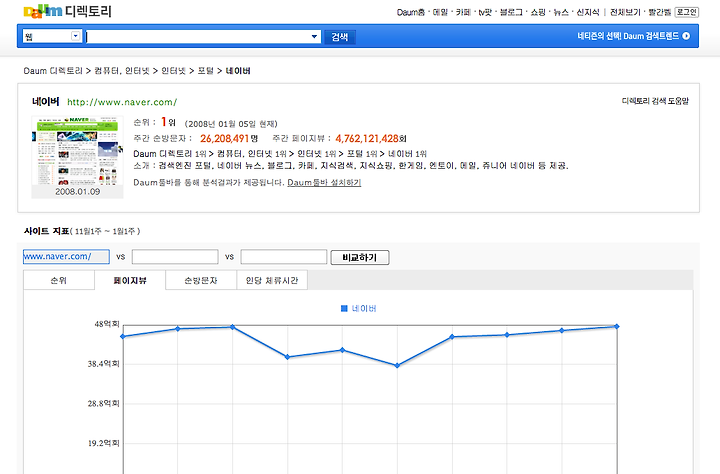Click the first compare field www.naver.com/

point(66,257)
